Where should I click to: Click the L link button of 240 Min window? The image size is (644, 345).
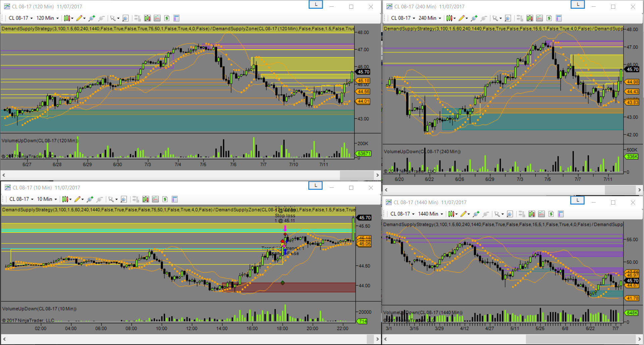[x=578, y=5]
